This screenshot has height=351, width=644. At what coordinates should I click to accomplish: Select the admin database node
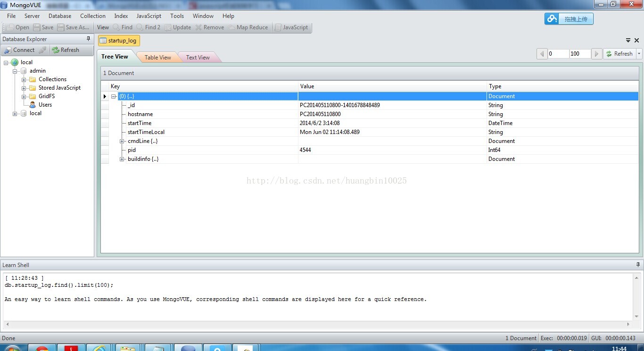33,71
